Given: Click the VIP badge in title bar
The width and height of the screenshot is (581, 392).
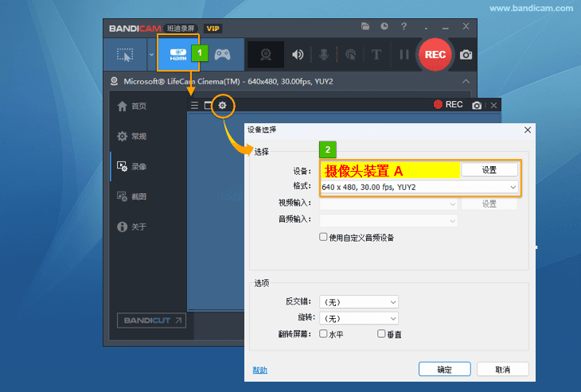Looking at the screenshot, I should coord(213,29).
